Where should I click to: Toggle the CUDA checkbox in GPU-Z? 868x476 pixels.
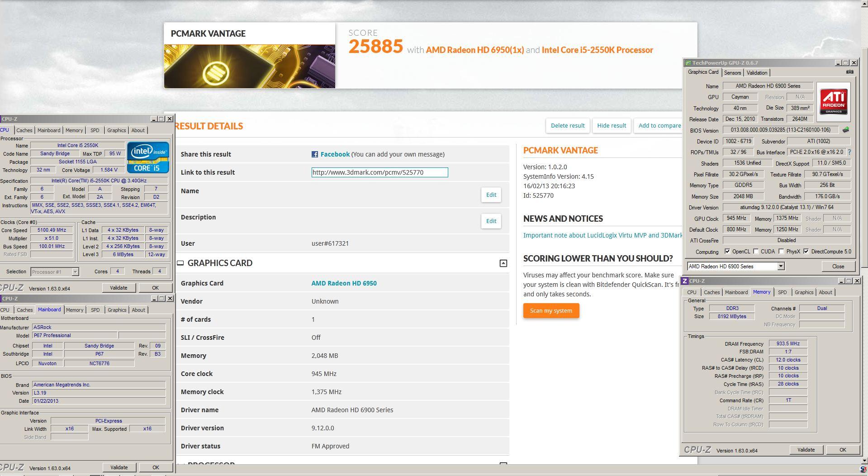coord(756,252)
